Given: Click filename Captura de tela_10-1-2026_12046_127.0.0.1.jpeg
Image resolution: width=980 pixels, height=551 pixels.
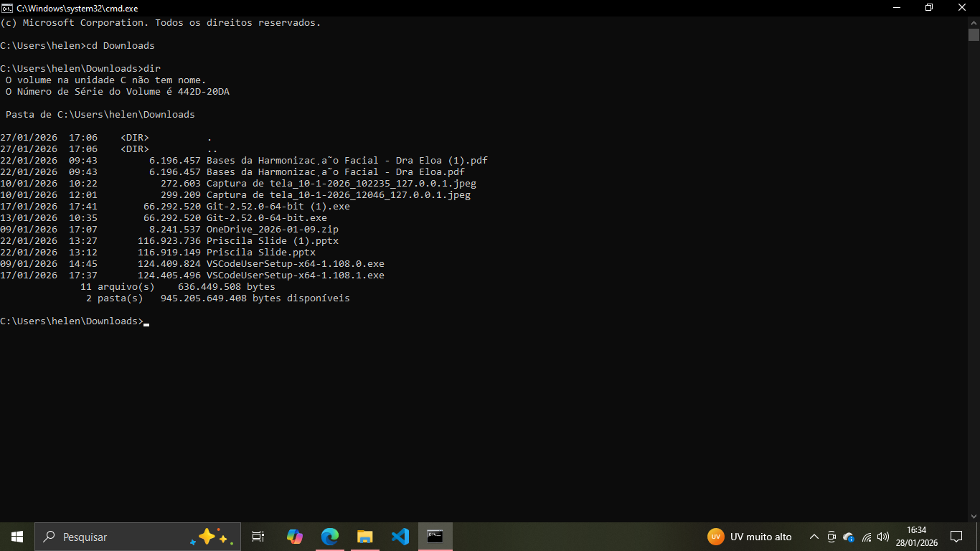Looking at the screenshot, I should pyautogui.click(x=339, y=194).
